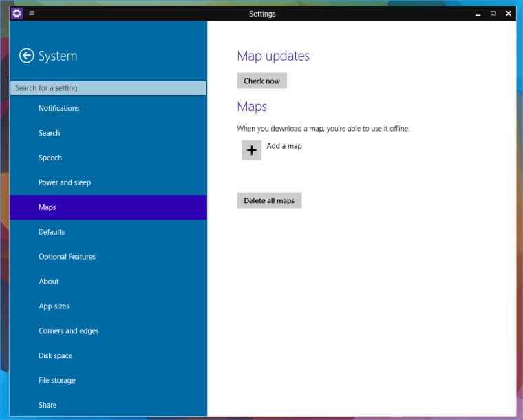Select App sizes in the sidebar
This screenshot has width=523, height=420.
[x=54, y=306]
